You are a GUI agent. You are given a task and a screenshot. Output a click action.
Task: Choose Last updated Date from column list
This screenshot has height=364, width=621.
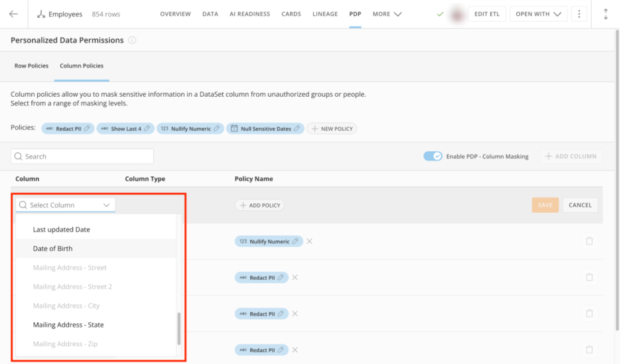pos(62,229)
